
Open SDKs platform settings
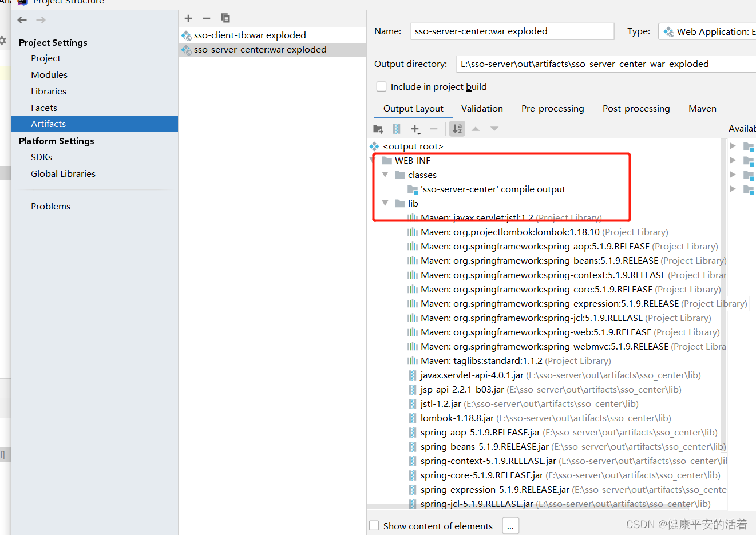tap(41, 157)
